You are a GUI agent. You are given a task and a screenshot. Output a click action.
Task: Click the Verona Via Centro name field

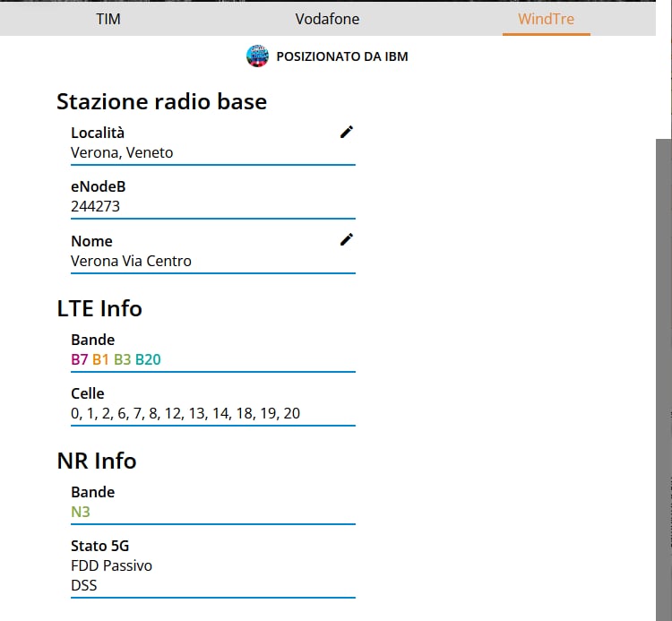tap(131, 261)
